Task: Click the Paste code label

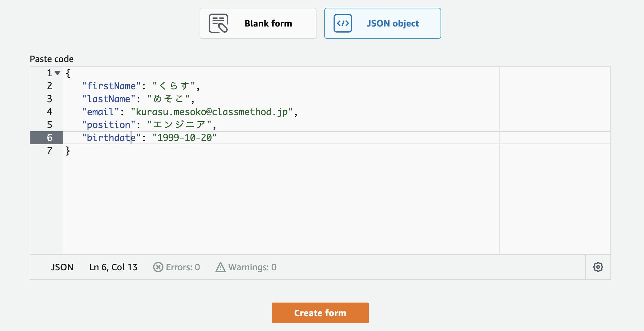Action: click(52, 59)
